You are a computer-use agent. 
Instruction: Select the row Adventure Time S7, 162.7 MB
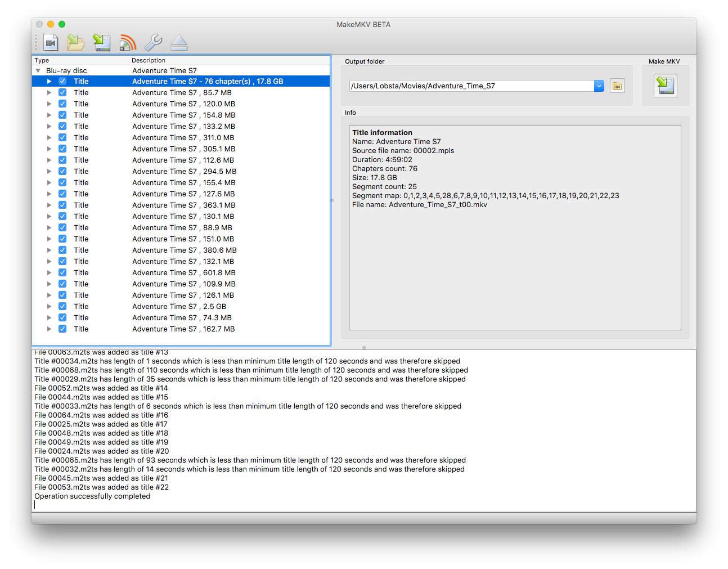(x=181, y=329)
